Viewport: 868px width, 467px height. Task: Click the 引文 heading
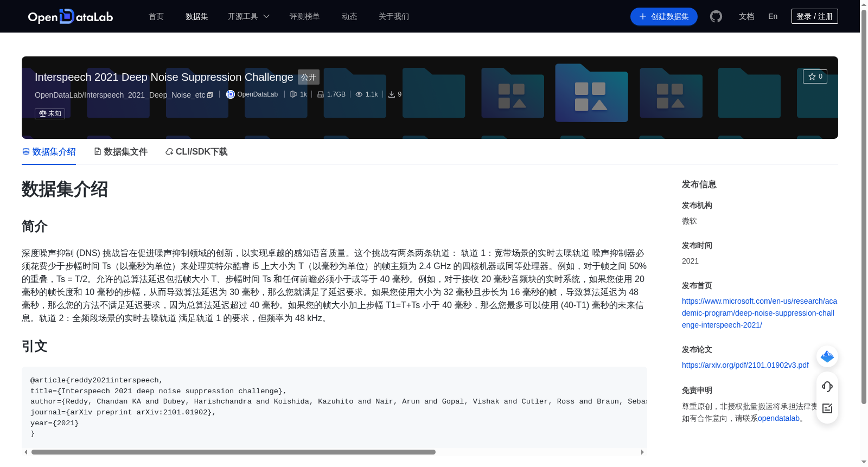(35, 346)
